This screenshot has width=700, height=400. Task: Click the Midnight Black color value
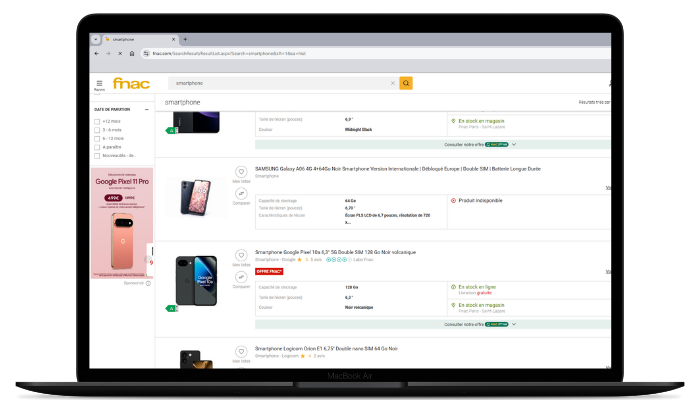point(358,130)
